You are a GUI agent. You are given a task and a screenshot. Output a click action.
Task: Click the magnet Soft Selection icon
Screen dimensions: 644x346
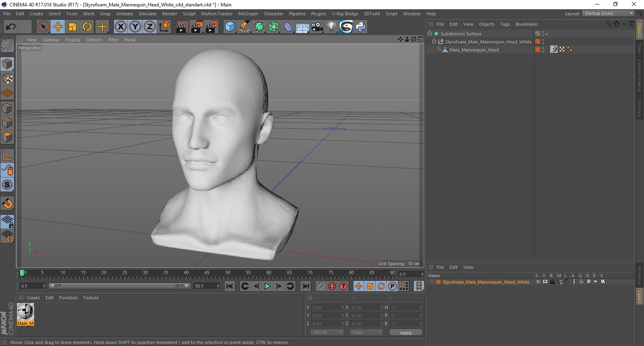point(7,203)
